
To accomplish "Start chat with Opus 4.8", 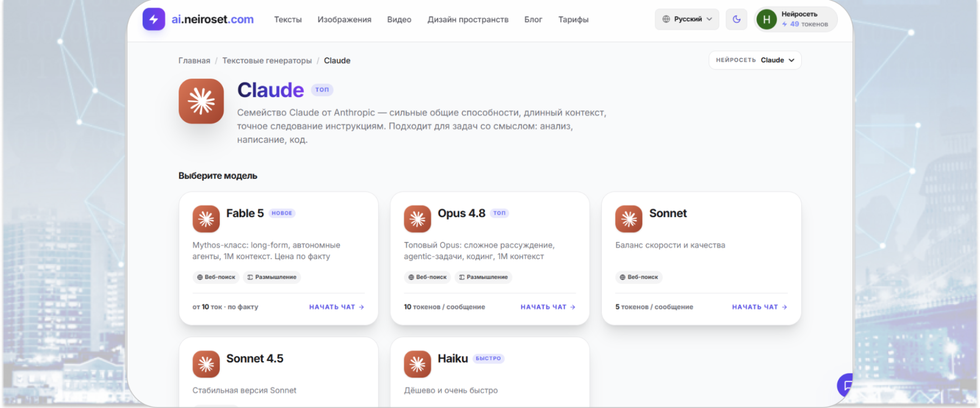I will [548, 307].
